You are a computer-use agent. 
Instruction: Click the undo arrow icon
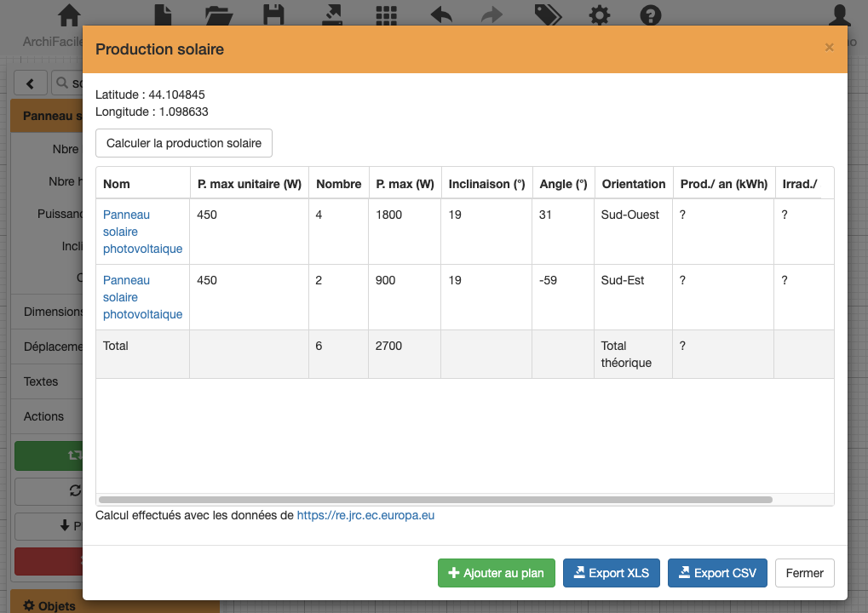coord(441,15)
